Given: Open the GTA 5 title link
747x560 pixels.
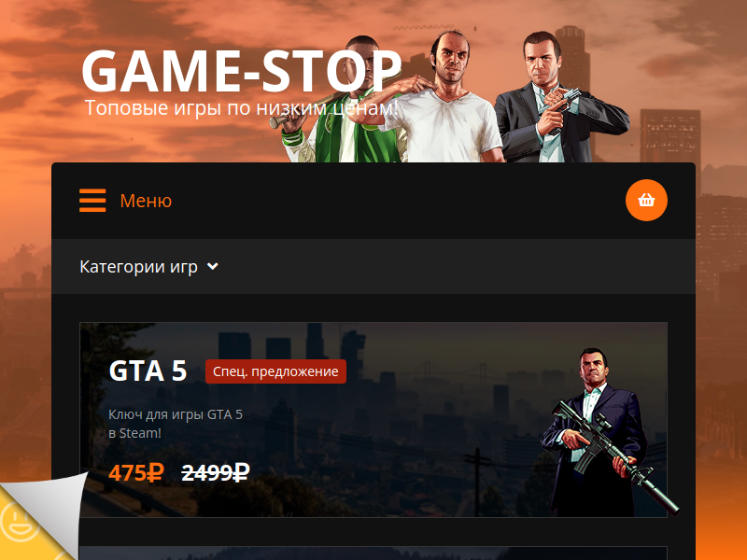Looking at the screenshot, I should pos(148,371).
